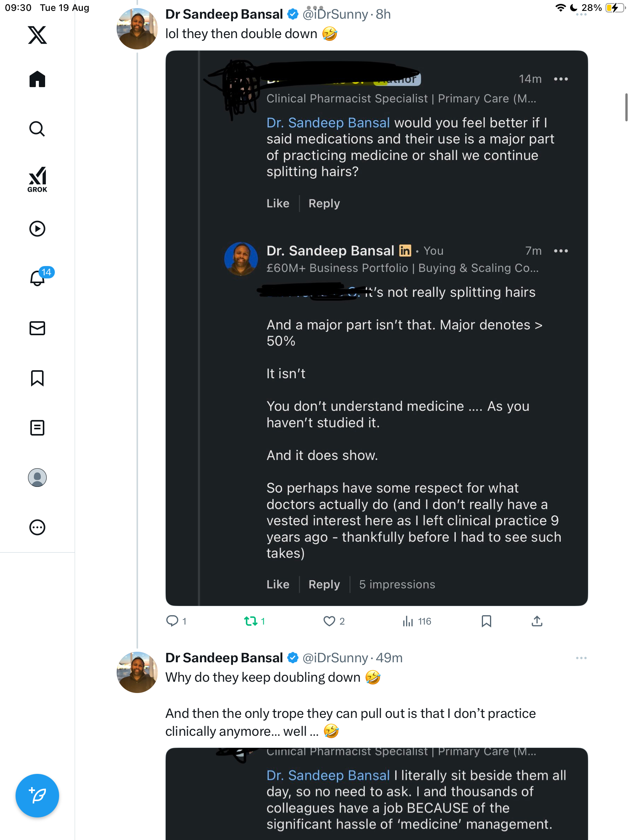Image resolution: width=630 pixels, height=840 pixels.
Task: Launch Grok from the sidebar
Action: tap(37, 179)
